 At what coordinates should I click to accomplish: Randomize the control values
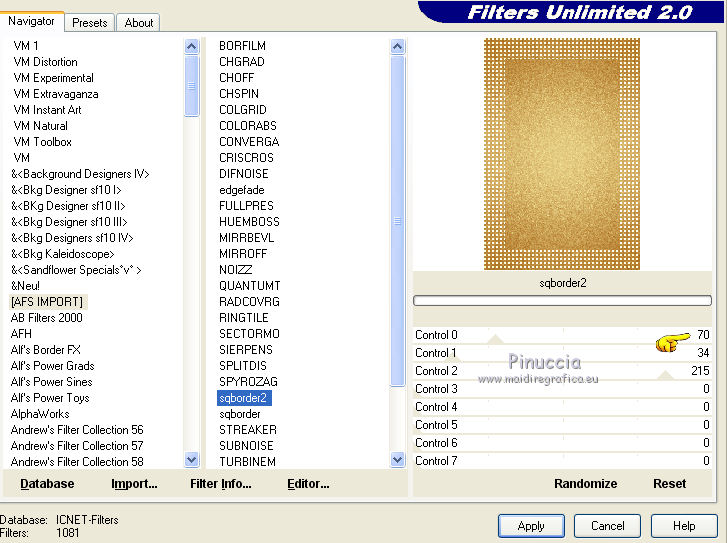pyautogui.click(x=585, y=484)
